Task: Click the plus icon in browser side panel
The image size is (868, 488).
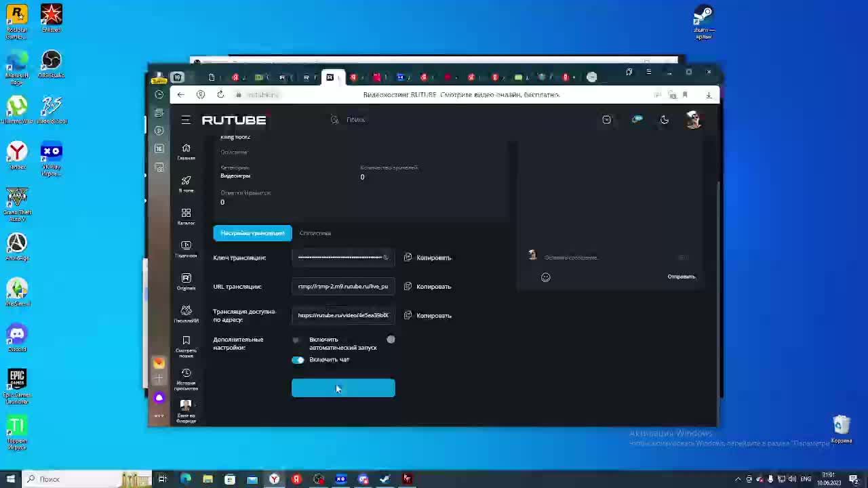Action: [x=159, y=378]
